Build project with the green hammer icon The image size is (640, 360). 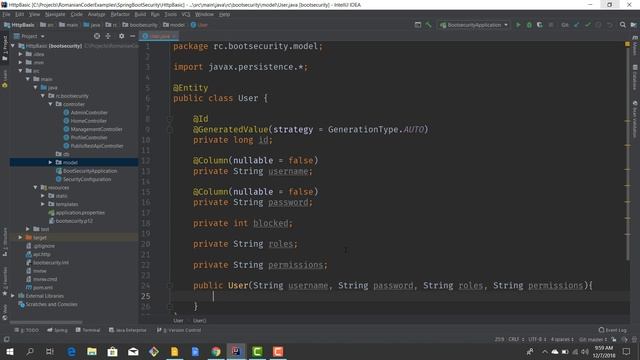pyautogui.click(x=428, y=25)
